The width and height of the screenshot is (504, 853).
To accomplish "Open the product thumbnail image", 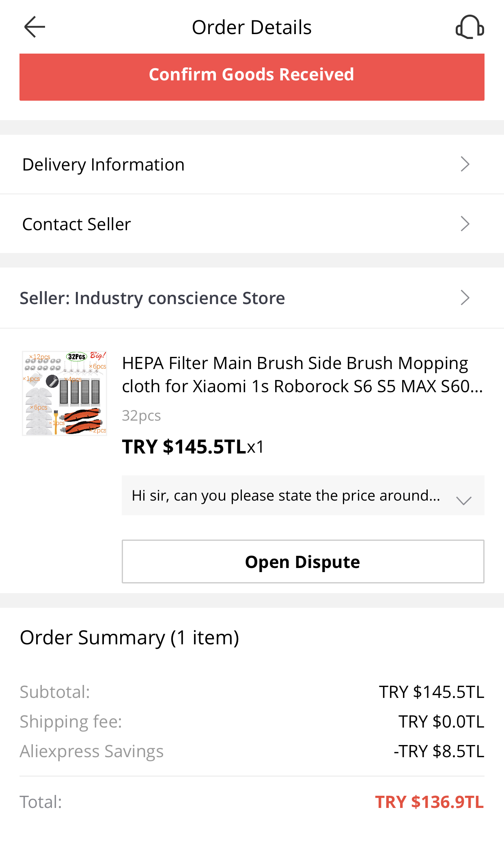I will point(65,393).
